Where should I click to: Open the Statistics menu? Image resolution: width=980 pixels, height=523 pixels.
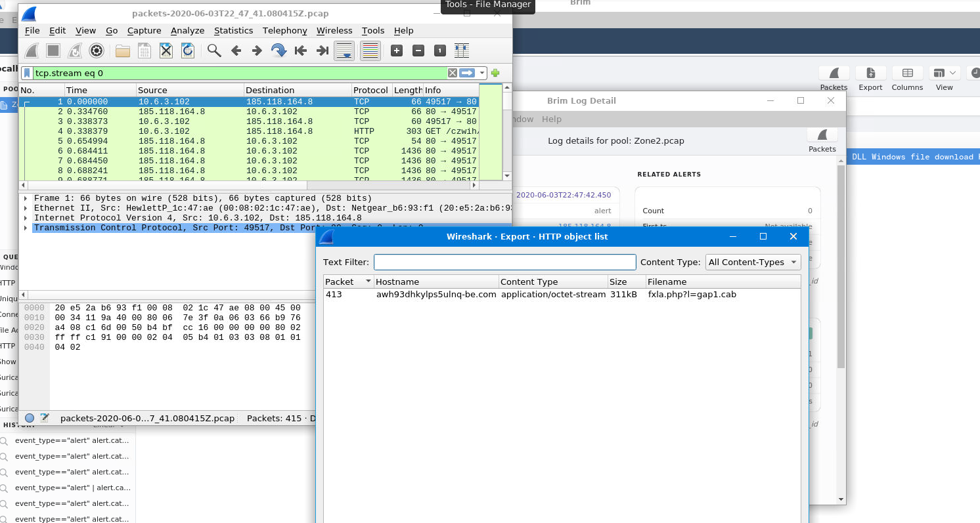tap(233, 30)
